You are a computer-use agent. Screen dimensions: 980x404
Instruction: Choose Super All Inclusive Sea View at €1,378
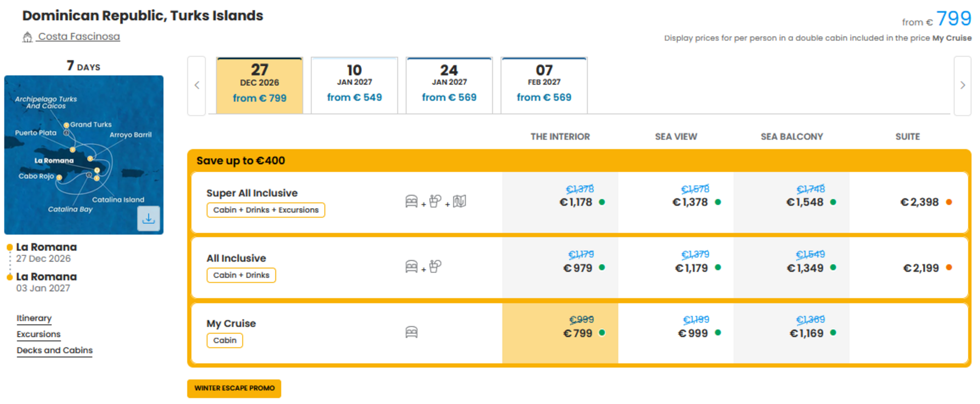[x=676, y=203]
